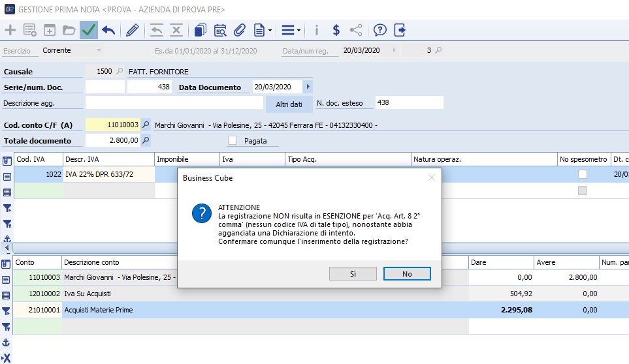
Task: Click the Causale code field 1500
Action: [x=99, y=71]
